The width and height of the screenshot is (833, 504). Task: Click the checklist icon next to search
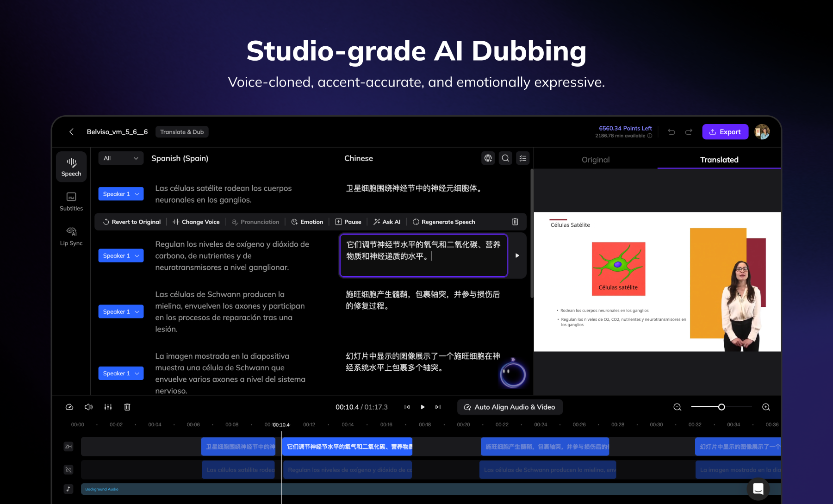[x=523, y=158]
